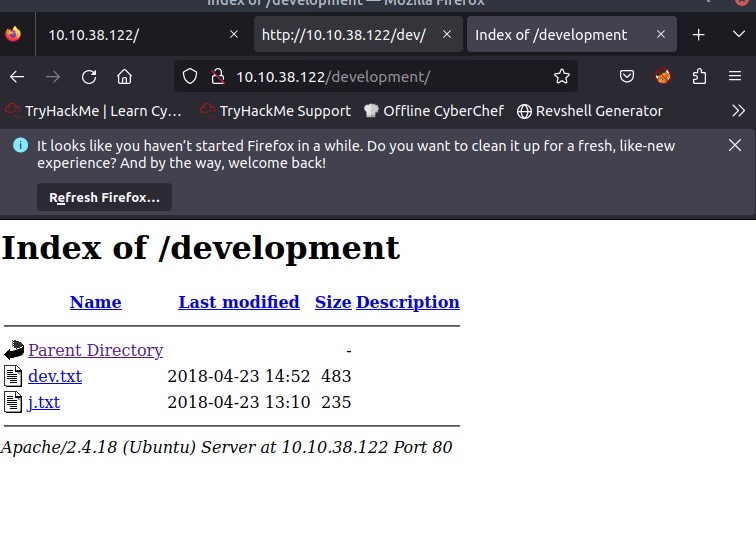This screenshot has height=556, width=756.
Task: Click the file icon beside j.txt
Action: tap(13, 402)
